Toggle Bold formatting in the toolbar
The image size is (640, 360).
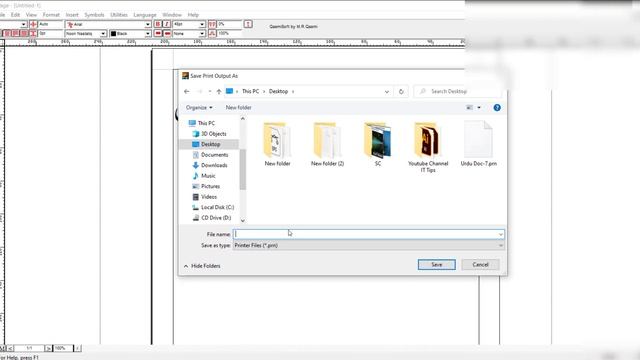158,24
